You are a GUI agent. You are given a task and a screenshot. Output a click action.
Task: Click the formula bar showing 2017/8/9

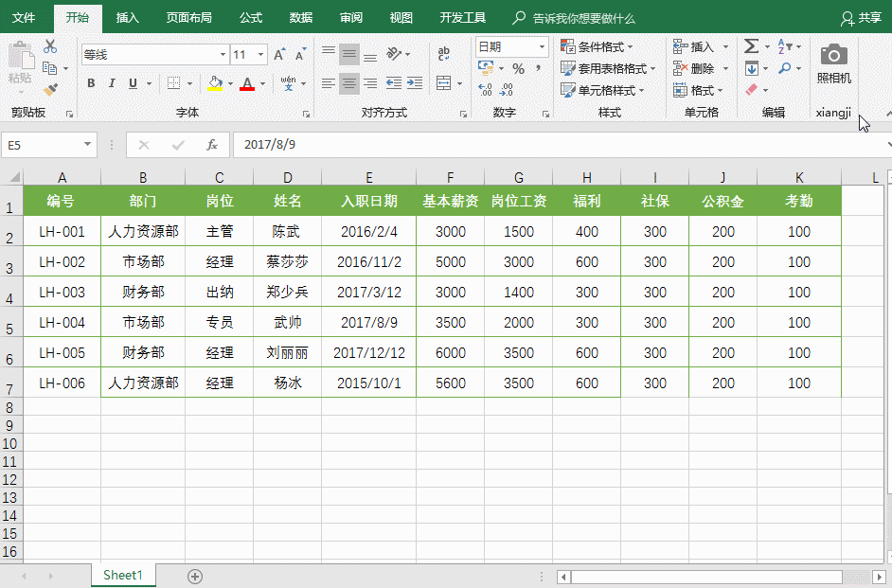point(561,145)
